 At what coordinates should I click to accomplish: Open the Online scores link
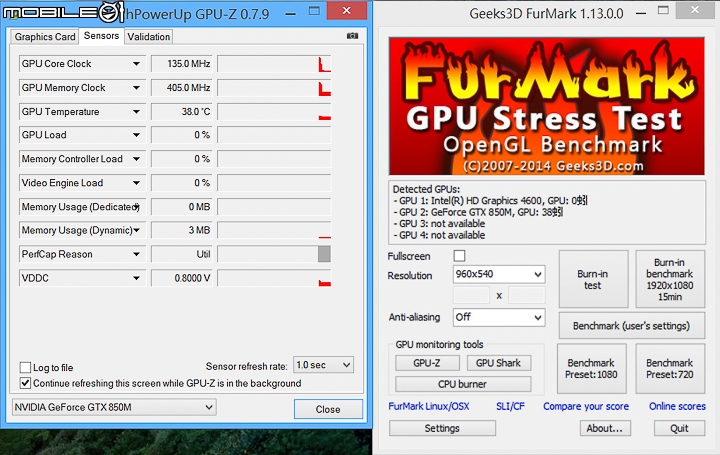click(677, 406)
